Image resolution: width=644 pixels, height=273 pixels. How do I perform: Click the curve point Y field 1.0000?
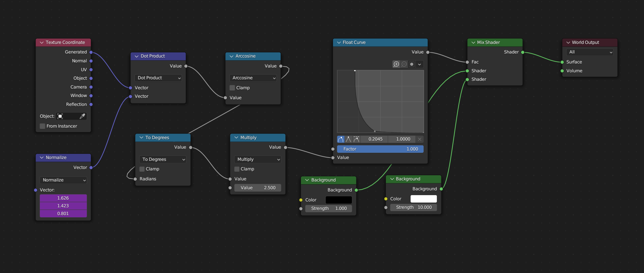pos(402,139)
